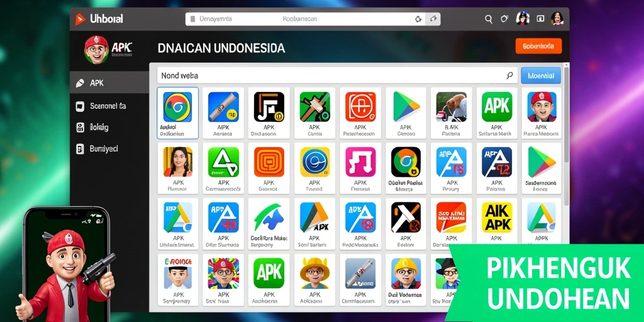Open the grey pipe tile in the bottom row
Viewport: 644px width, 322px height.
[360, 280]
